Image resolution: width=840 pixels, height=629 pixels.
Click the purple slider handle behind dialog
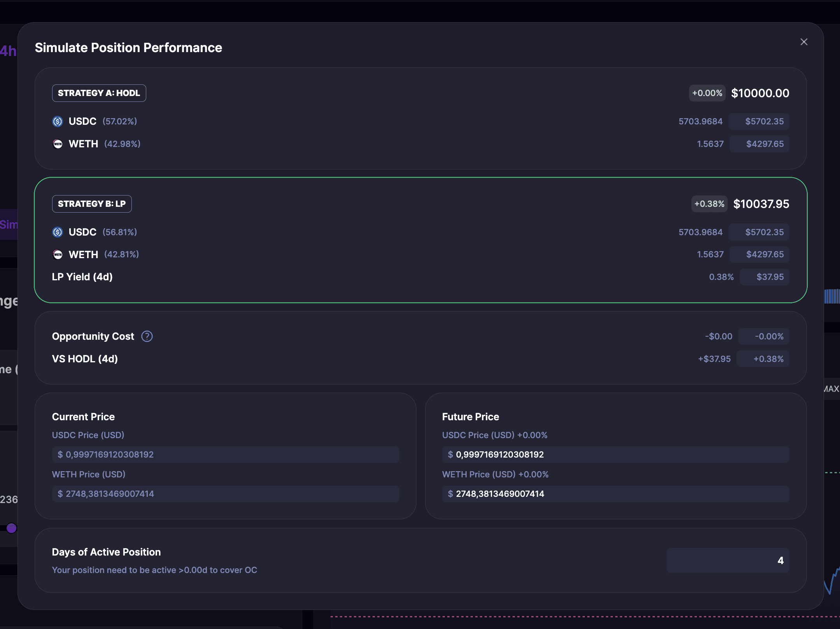(11, 528)
